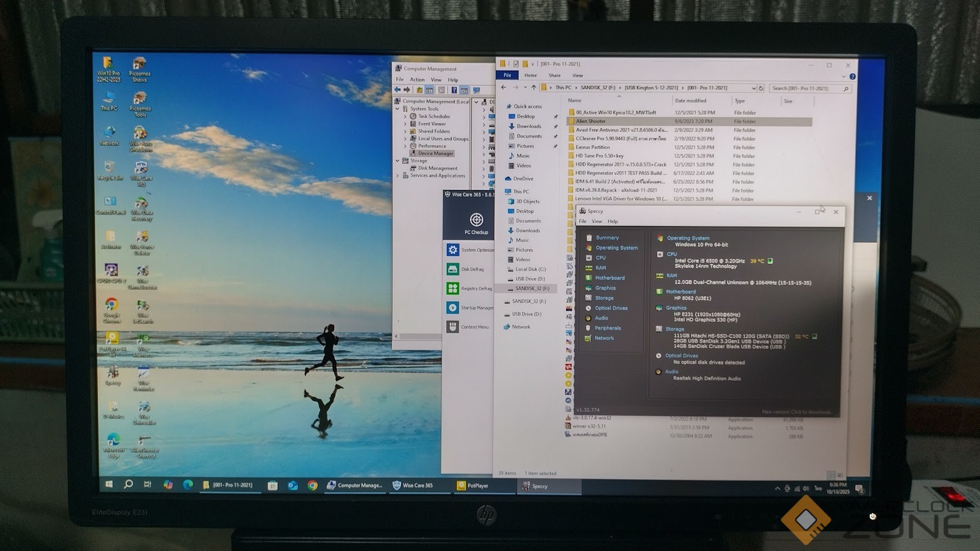Click the Explorer refresh button beside address bar
Screen dimensions: 980x551
point(761,88)
